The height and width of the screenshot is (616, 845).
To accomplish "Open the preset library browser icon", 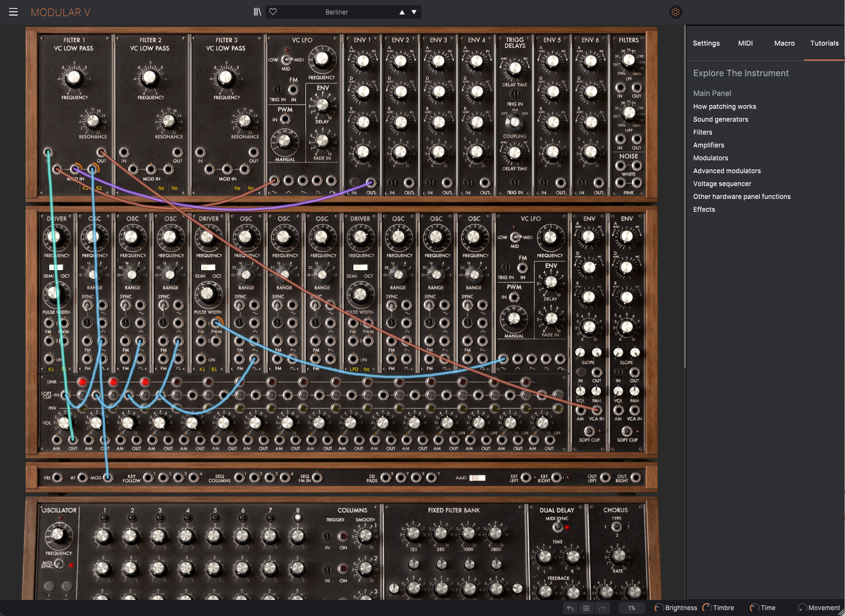I will 257,12.
